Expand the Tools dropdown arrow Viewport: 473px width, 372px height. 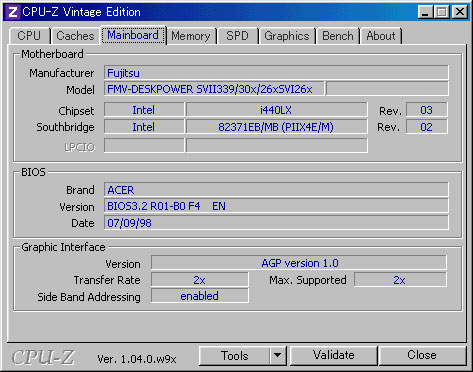278,356
